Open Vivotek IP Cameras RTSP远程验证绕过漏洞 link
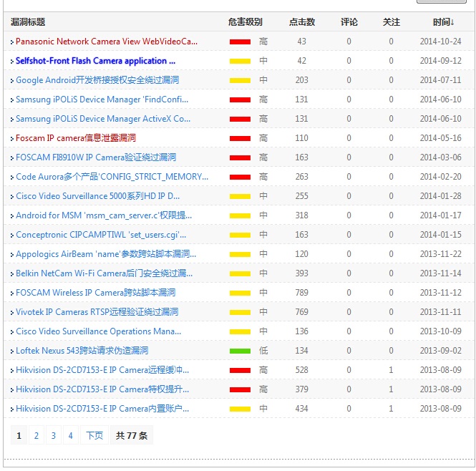The width and height of the screenshot is (476, 471). pyautogui.click(x=97, y=312)
